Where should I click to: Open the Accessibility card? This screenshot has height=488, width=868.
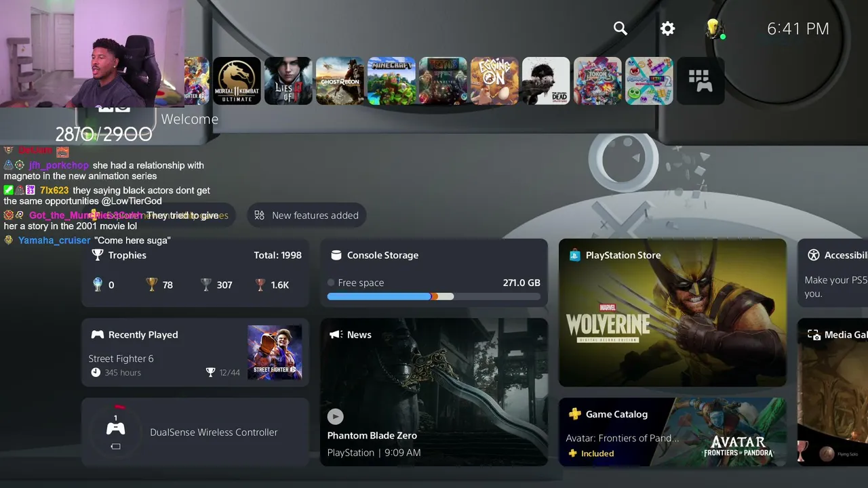point(833,273)
